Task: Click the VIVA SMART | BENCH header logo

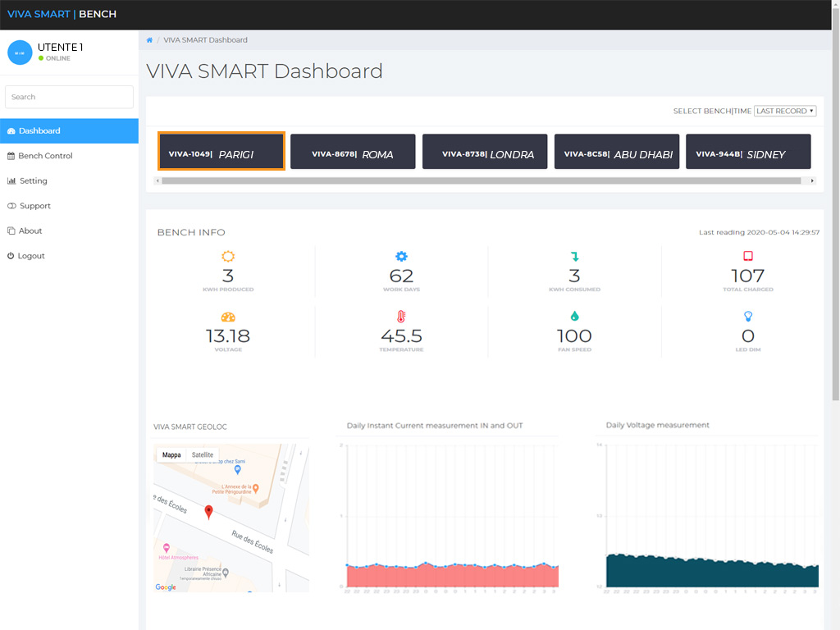Action: [x=62, y=15]
